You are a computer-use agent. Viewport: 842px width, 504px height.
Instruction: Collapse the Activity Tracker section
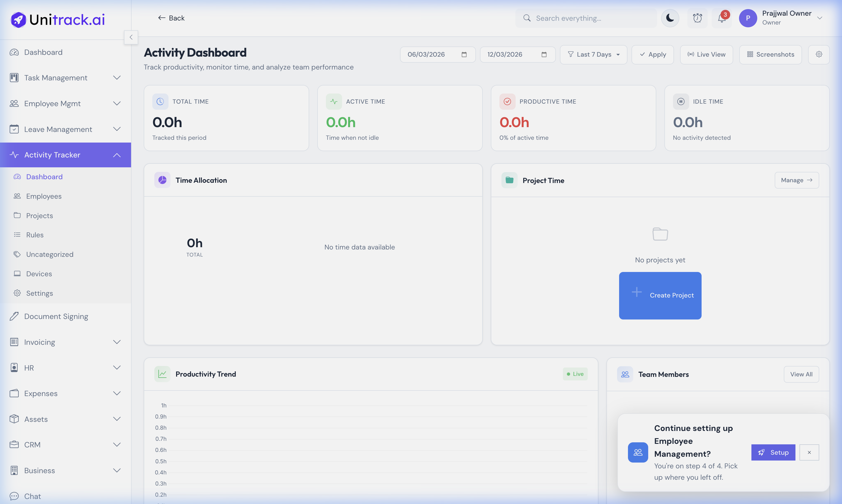point(117,155)
